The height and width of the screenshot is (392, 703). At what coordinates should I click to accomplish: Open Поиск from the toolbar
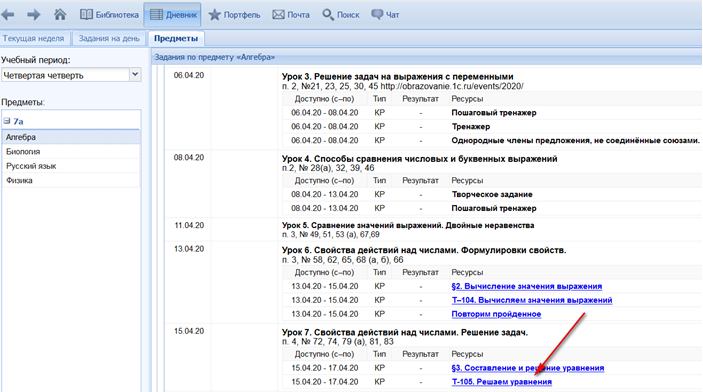point(341,15)
